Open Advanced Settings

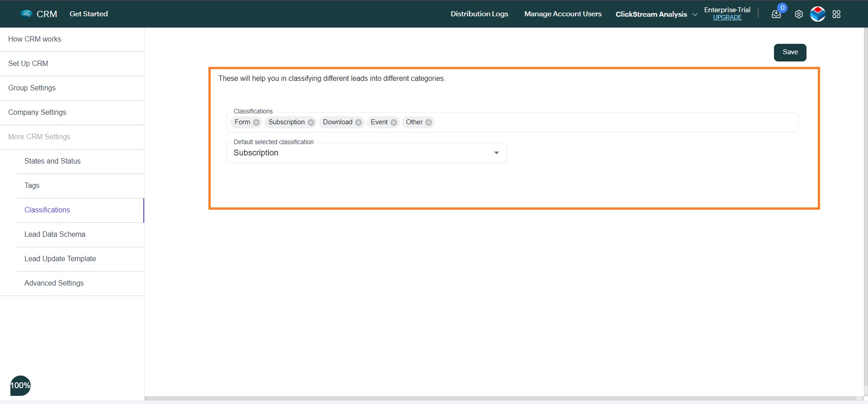pyautogui.click(x=80, y=283)
